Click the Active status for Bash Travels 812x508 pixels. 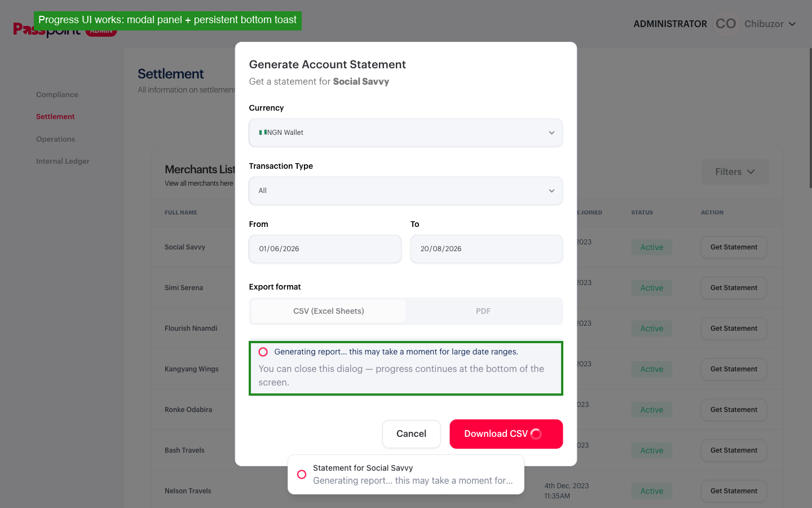652,450
